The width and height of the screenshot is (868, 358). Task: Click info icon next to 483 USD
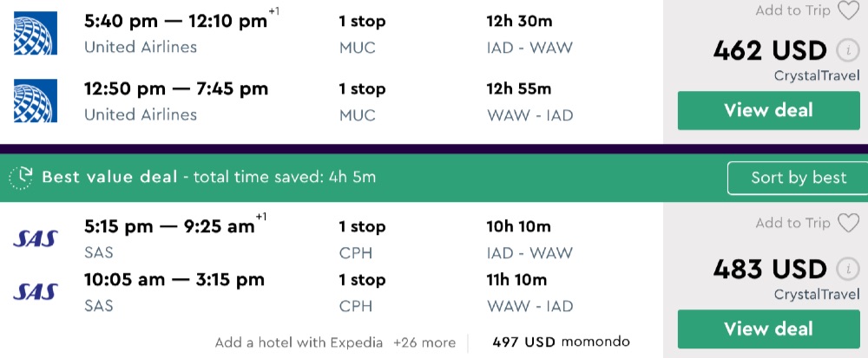pos(847,269)
